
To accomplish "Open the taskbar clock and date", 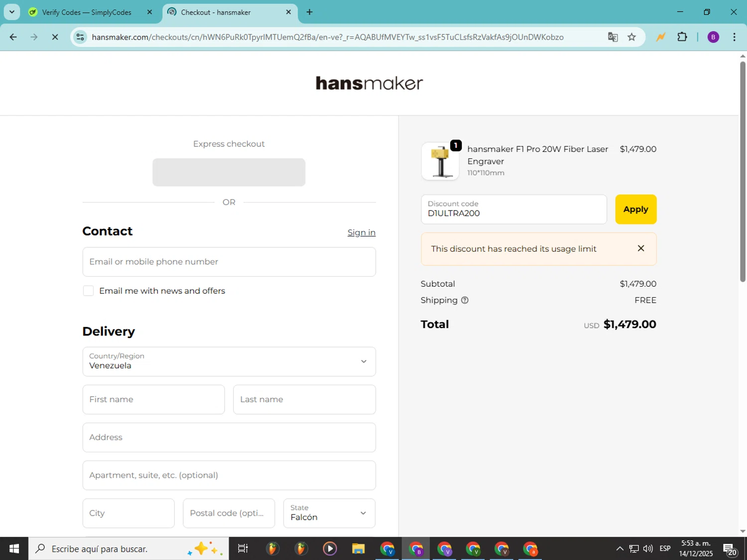I will (696, 549).
